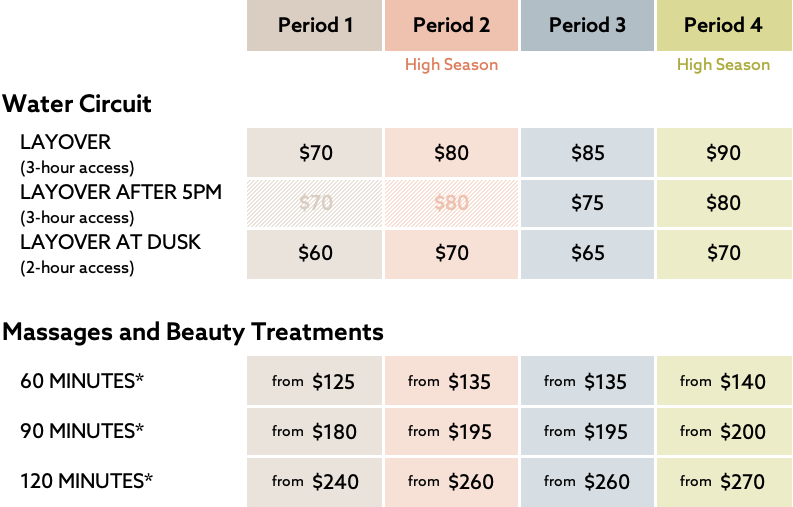793x507 pixels.
Task: Click the $65 Period 3 dusk price
Action: [587, 253]
